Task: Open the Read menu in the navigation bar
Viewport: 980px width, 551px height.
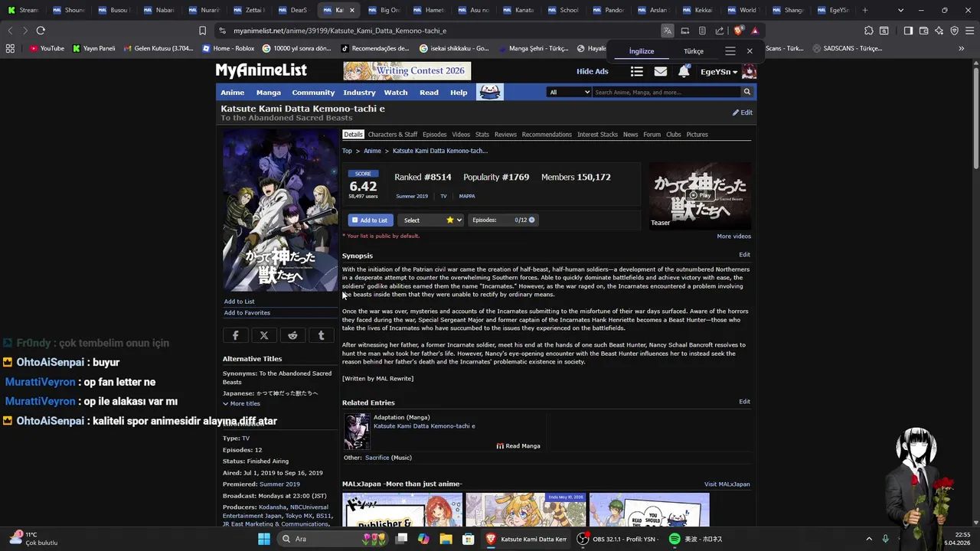Action: [x=429, y=92]
